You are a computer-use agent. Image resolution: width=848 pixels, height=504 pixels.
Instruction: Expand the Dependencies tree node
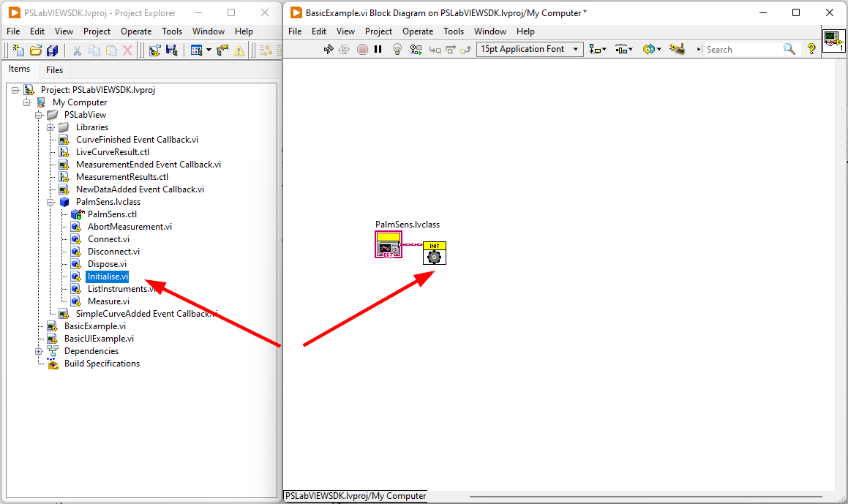click(x=39, y=351)
